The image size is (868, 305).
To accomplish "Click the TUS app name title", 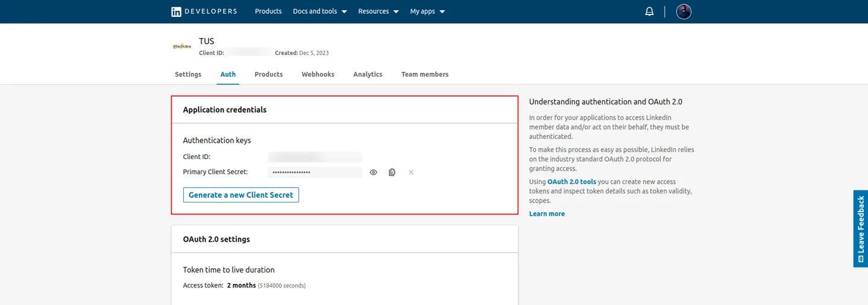I will 207,41.
